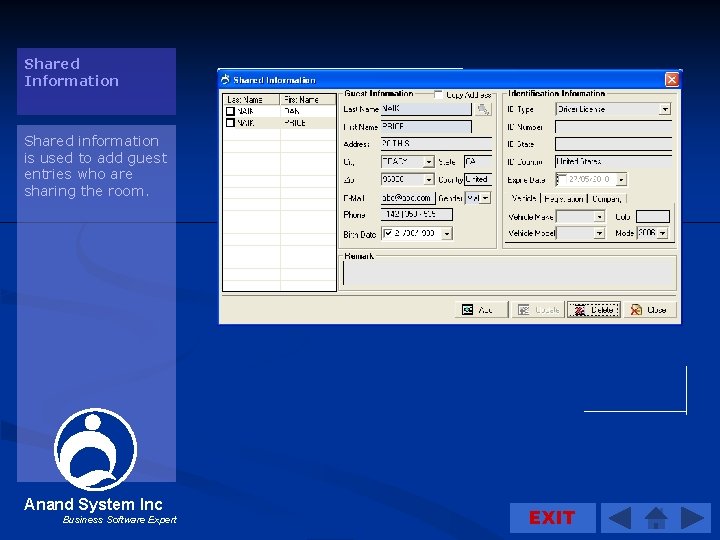Image resolution: width=720 pixels, height=540 pixels.
Task: Switch to the Company tab
Action: (606, 199)
